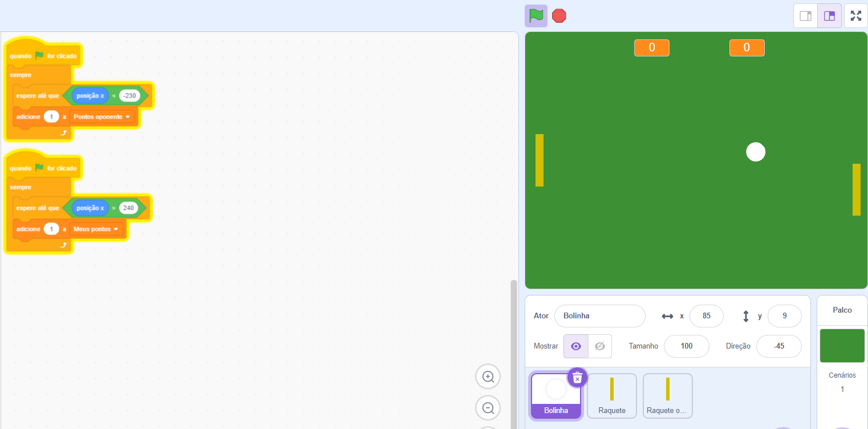
Task: Click the espere até que block with greater-than
Action: pyautogui.click(x=37, y=208)
